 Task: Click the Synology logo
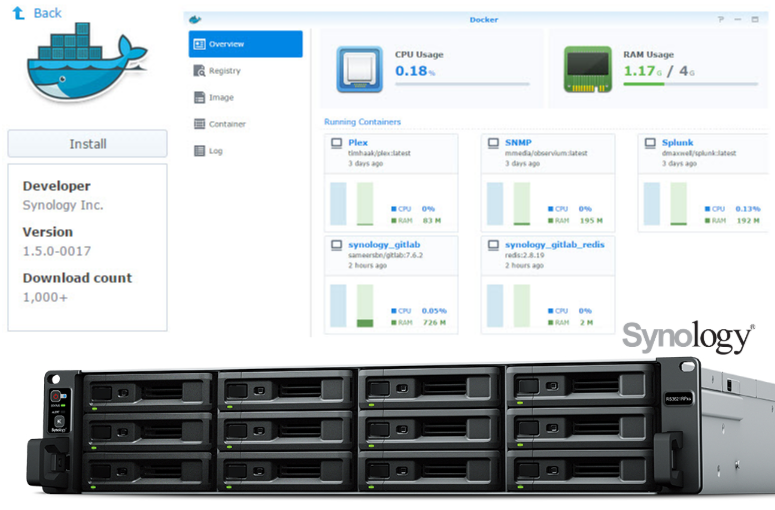point(689,337)
